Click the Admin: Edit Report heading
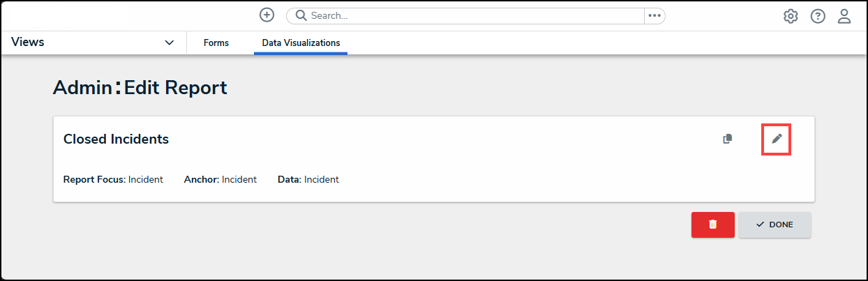The width and height of the screenshot is (868, 281). [140, 87]
